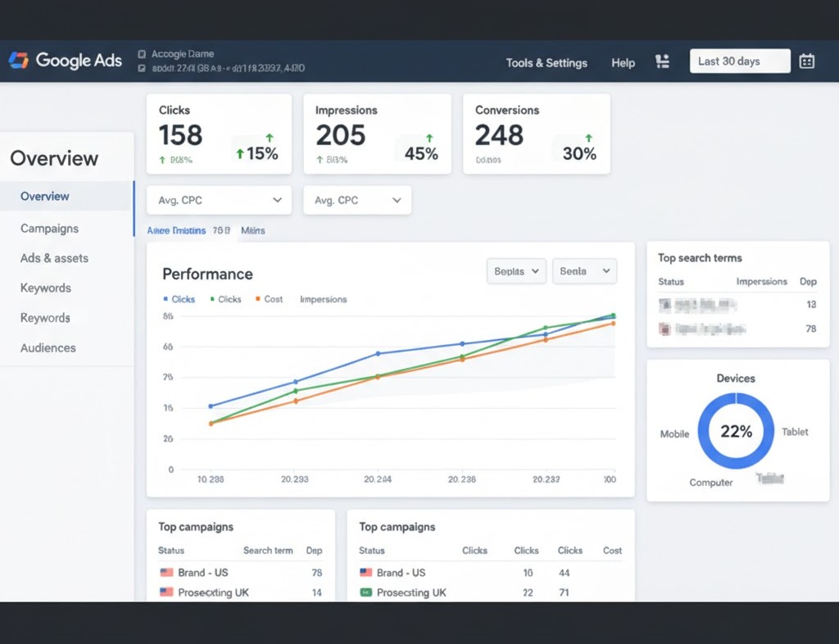Click the green up arrow above 30%

[x=588, y=138]
